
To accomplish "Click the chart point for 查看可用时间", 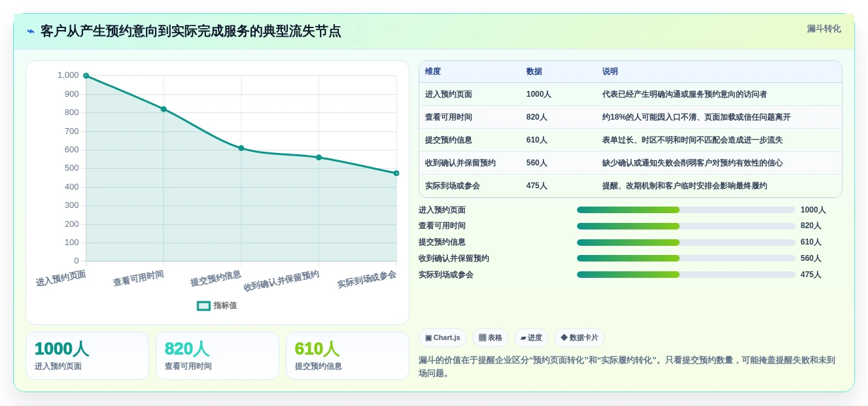I will pos(164,109).
